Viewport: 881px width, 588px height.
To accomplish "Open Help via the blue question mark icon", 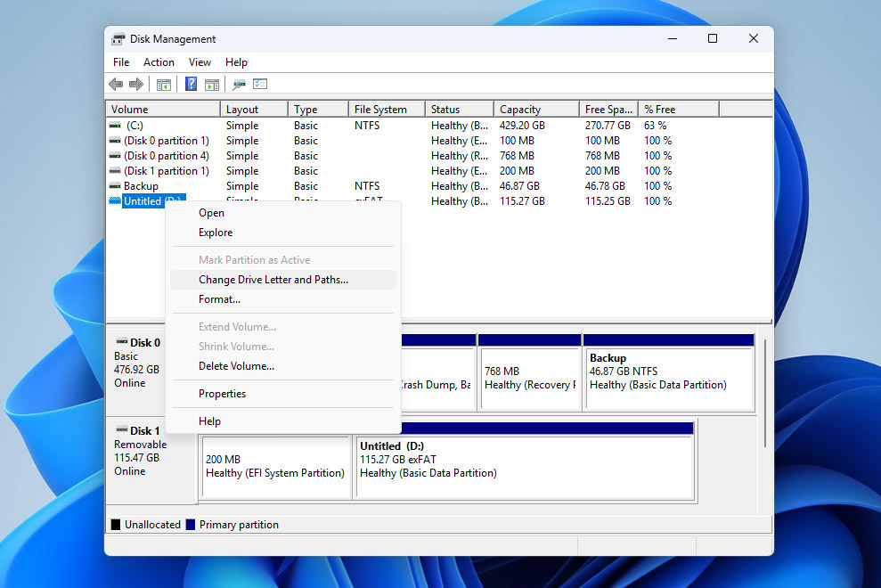I will tap(191, 85).
